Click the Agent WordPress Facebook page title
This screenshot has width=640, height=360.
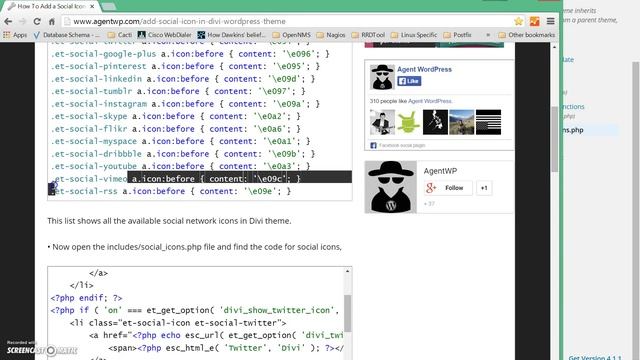424,69
